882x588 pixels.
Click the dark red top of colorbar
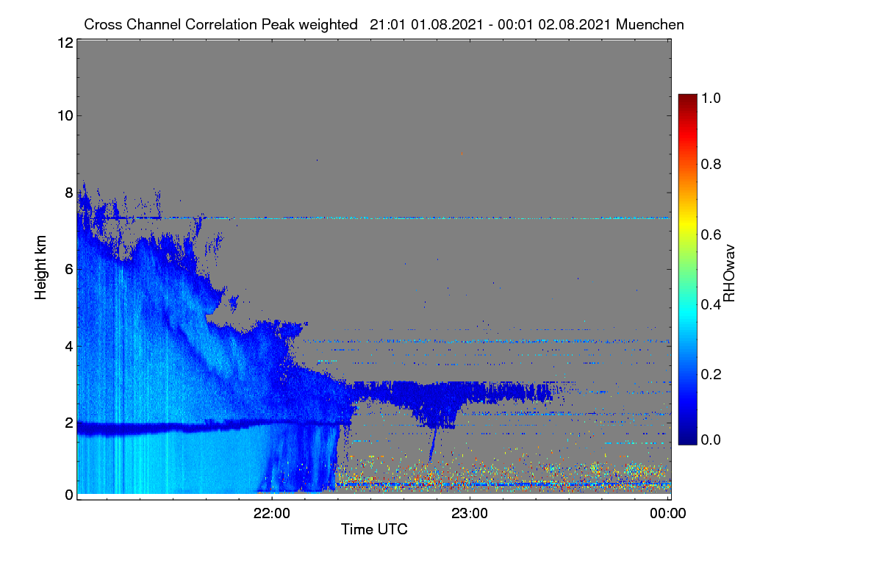tap(686, 98)
